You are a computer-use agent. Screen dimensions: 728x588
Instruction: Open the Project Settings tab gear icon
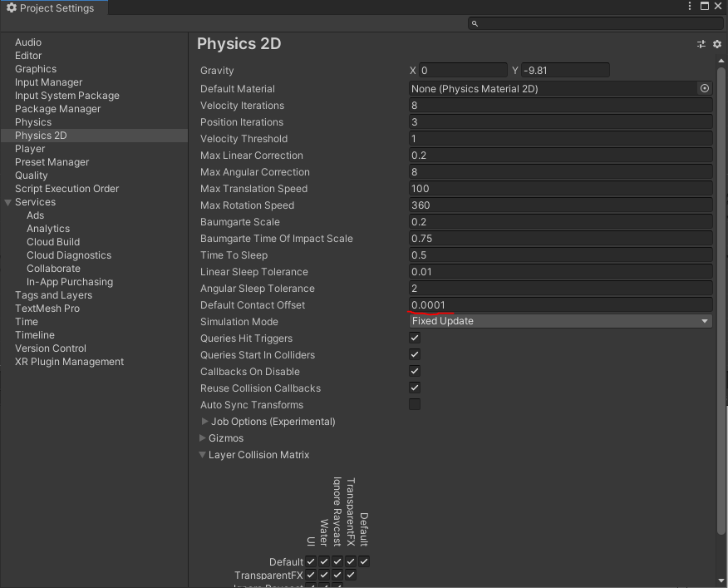tap(12, 7)
